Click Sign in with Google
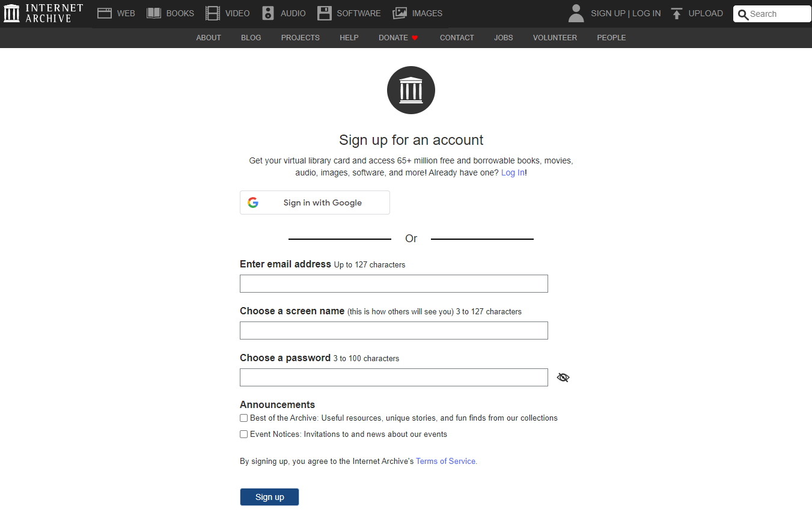812x521 pixels. coord(314,203)
